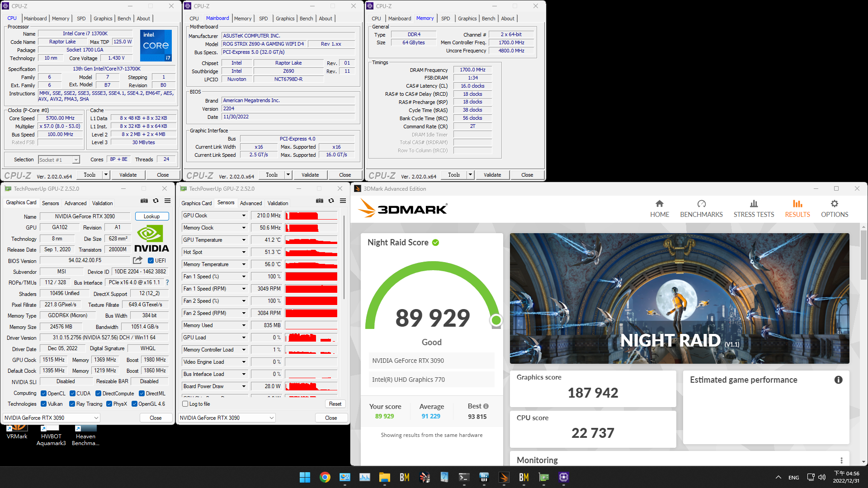Click the NVIDIA logo in GPU-Z
This screenshot has height=488, width=868.
point(151,239)
